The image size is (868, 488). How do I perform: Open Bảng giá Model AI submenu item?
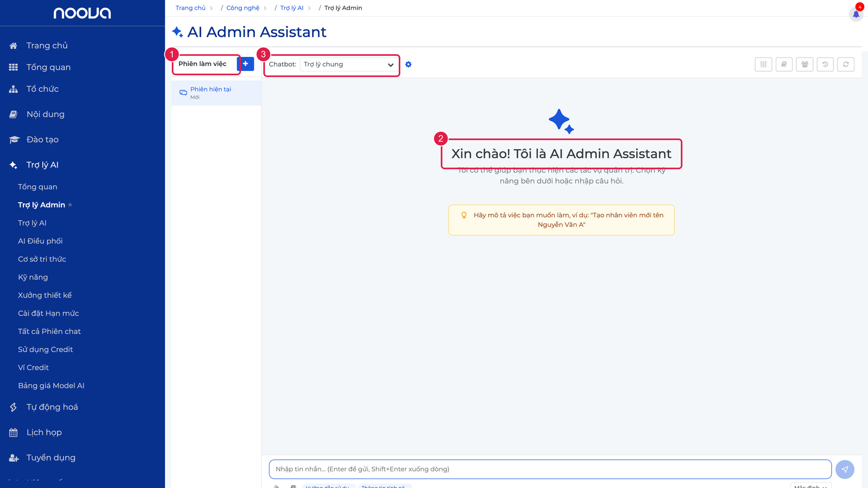51,386
